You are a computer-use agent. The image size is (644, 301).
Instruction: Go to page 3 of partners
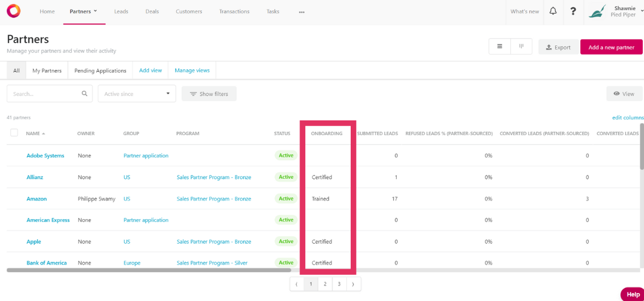tap(339, 284)
